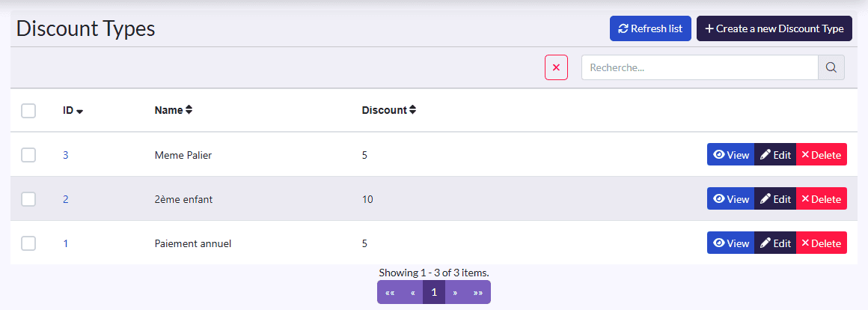Go to next page with » button
868x310 pixels.
click(x=455, y=292)
